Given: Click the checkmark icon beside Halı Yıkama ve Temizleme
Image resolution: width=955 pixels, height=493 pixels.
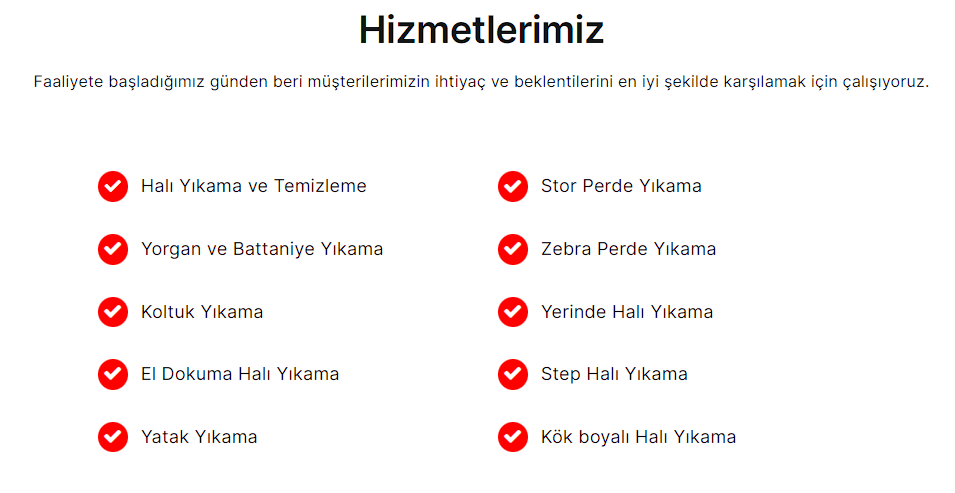Looking at the screenshot, I should coord(113,186).
